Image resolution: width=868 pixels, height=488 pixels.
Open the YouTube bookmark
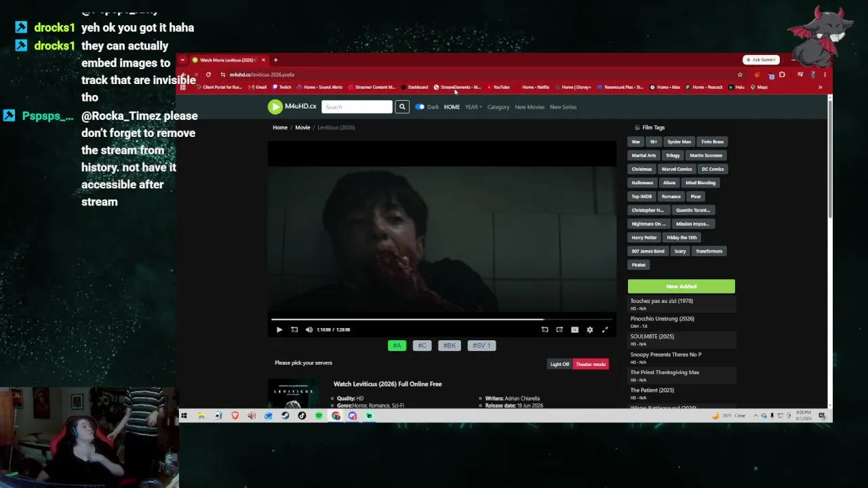click(498, 87)
